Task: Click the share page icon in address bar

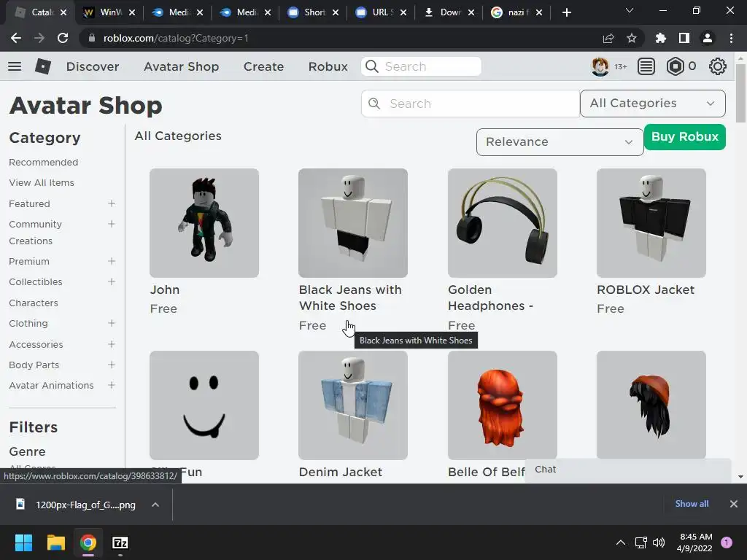Action: pos(608,38)
